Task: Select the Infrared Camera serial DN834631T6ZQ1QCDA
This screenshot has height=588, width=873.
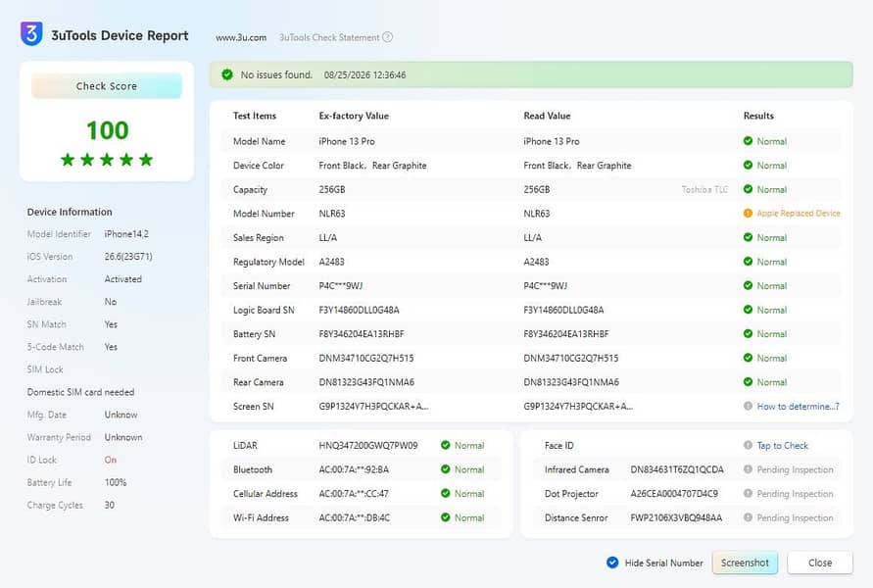Action: [676, 469]
